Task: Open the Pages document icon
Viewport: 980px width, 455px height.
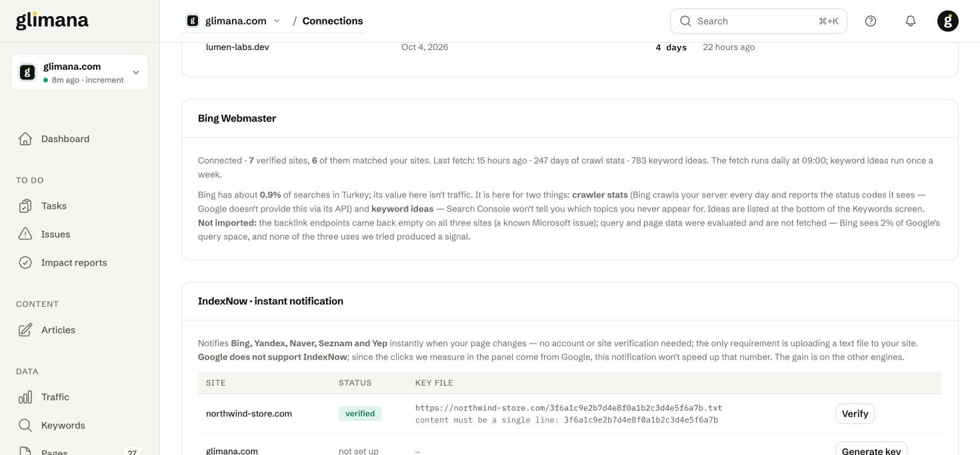Action: click(25, 452)
